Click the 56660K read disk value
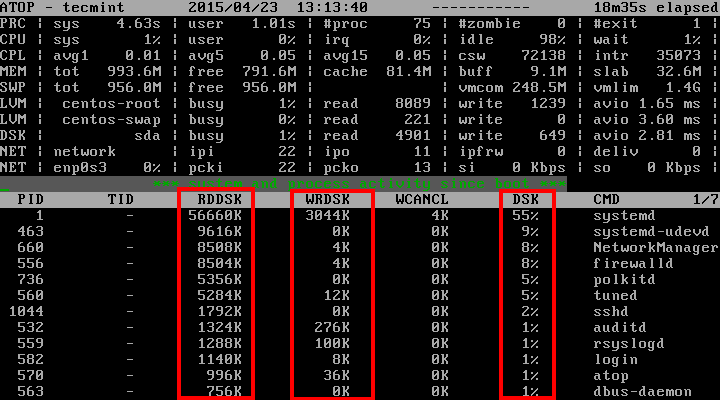Image resolution: width=720 pixels, height=400 pixels. click(x=220, y=215)
